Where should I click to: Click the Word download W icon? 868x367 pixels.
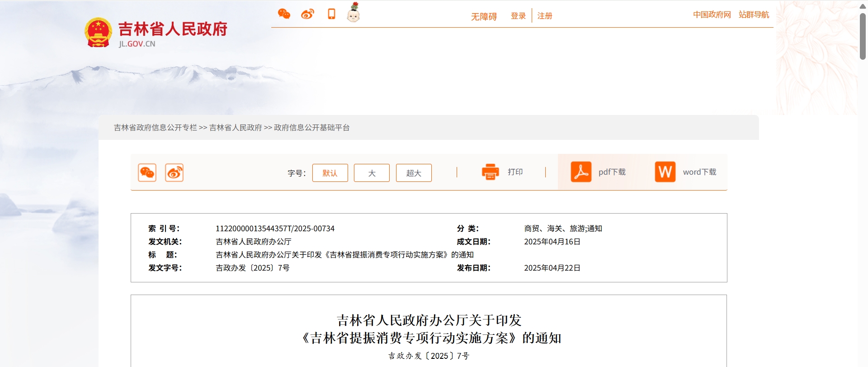tap(665, 172)
